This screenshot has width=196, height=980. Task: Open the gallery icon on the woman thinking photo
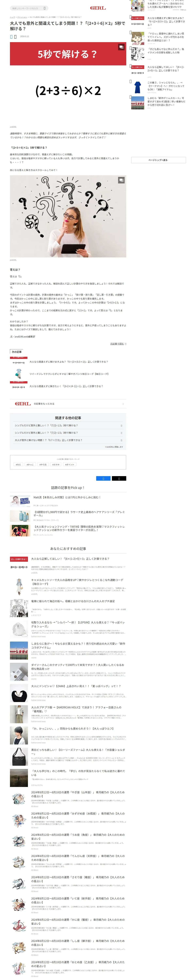coord(121,180)
